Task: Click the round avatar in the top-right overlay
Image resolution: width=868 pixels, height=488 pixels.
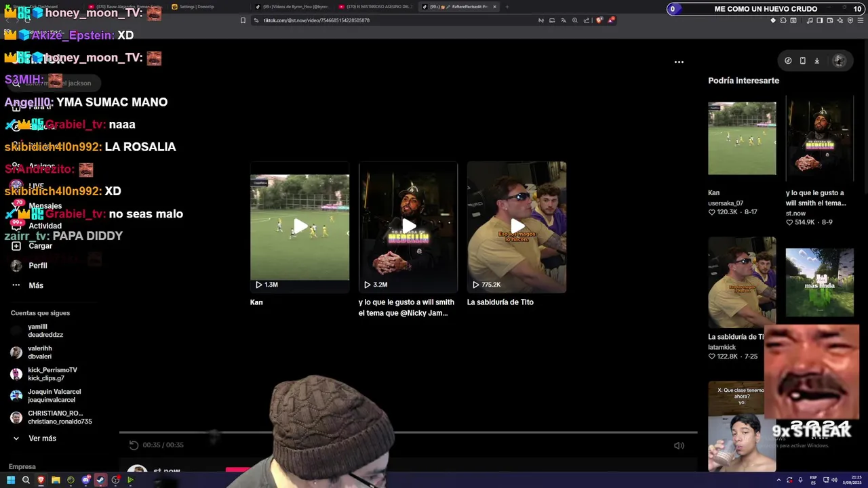Action: pyautogui.click(x=839, y=61)
